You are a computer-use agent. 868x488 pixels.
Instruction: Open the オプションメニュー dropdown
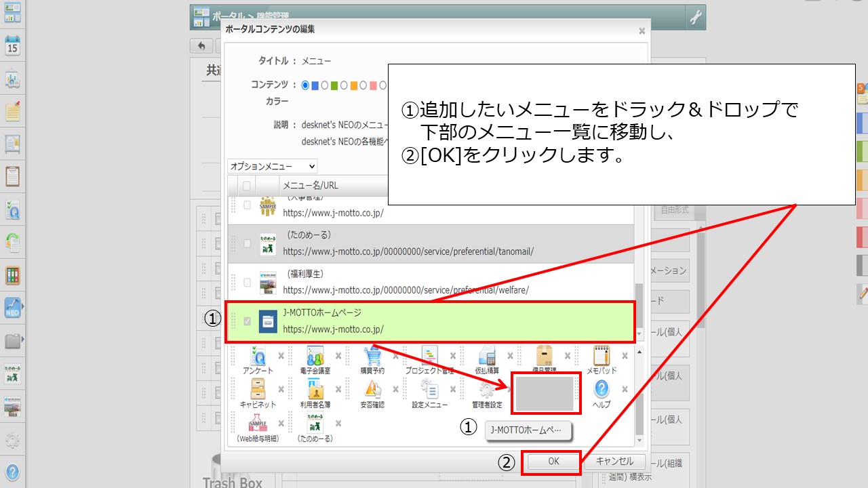[271, 166]
